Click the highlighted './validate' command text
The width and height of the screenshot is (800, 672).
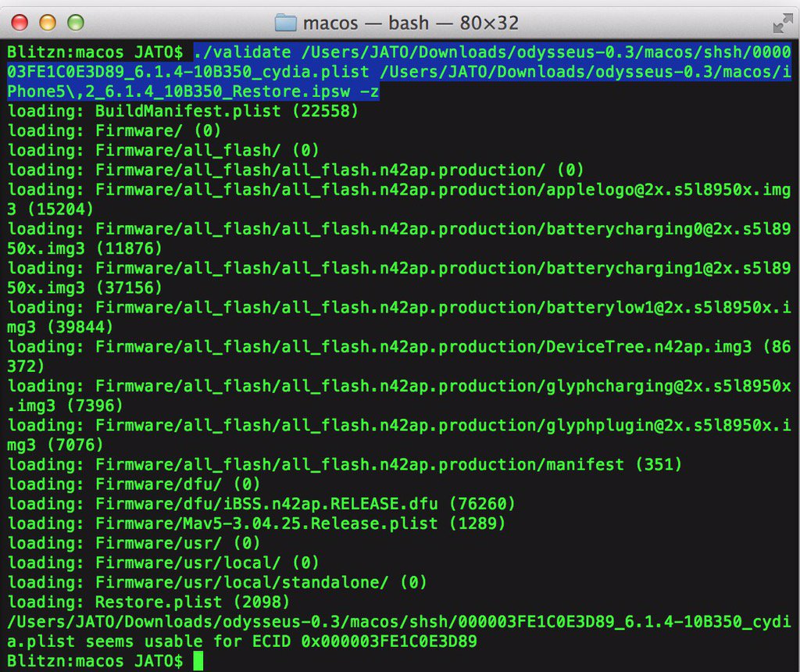(242, 52)
